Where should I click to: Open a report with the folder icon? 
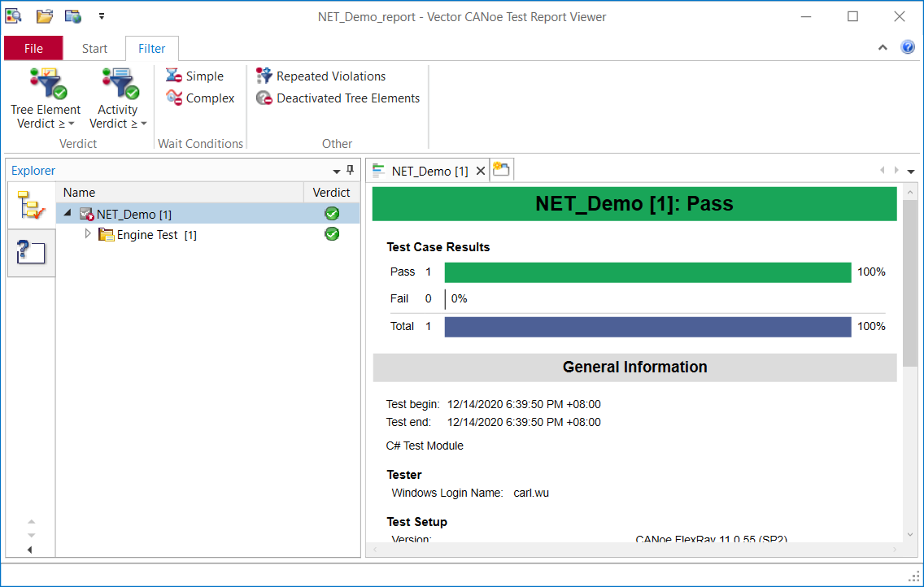(44, 16)
